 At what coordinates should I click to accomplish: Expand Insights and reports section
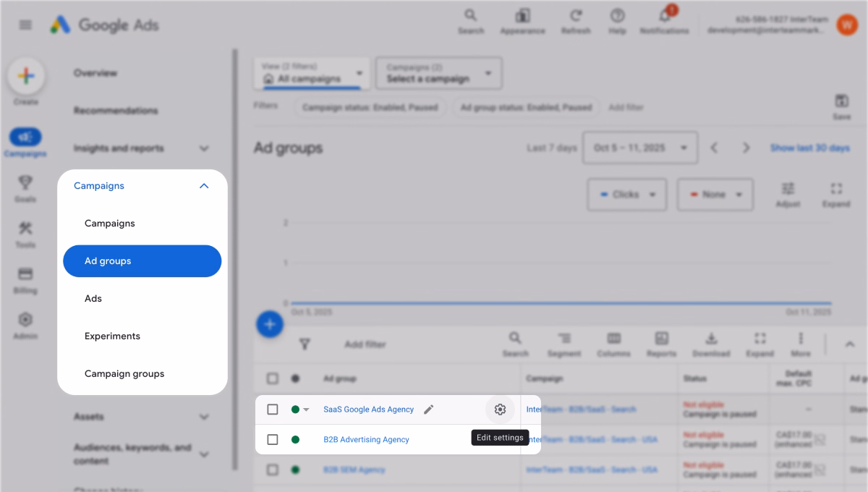point(204,148)
